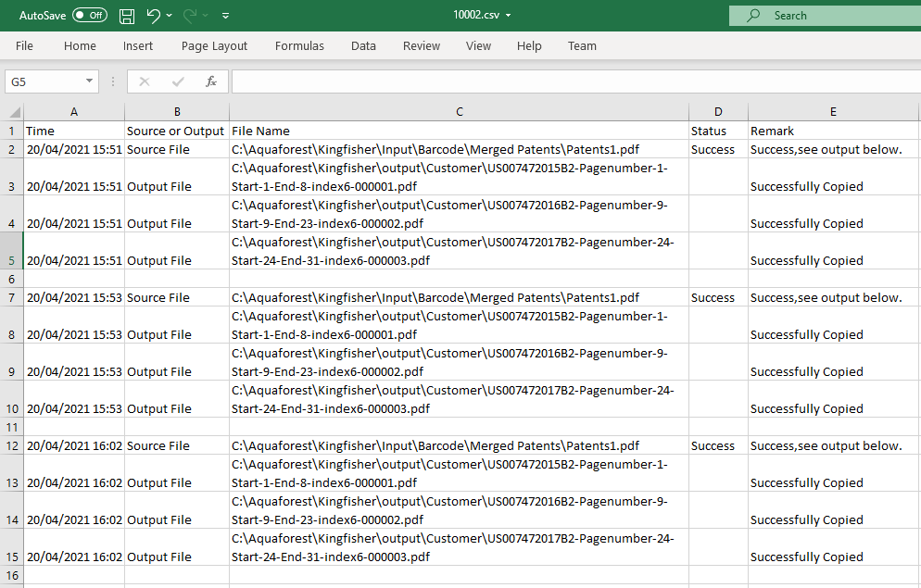921x588 pixels.
Task: Click the Enter checkmark in formula bar
Action: (x=177, y=81)
